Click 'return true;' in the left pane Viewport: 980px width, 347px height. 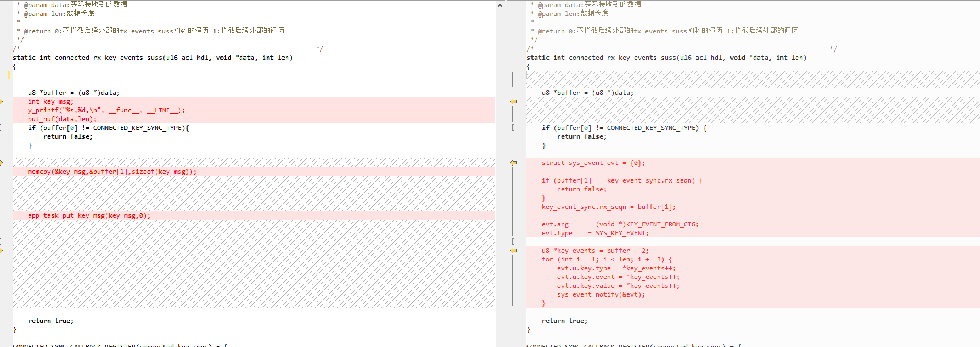50,321
